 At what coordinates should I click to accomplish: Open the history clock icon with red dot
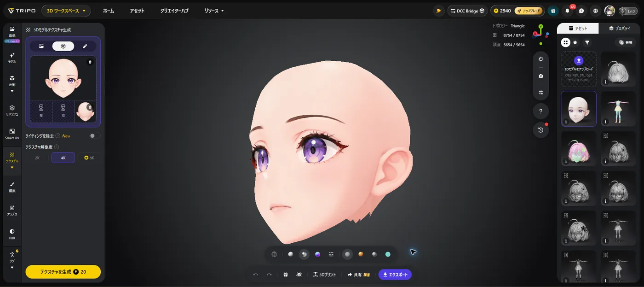[x=541, y=130]
